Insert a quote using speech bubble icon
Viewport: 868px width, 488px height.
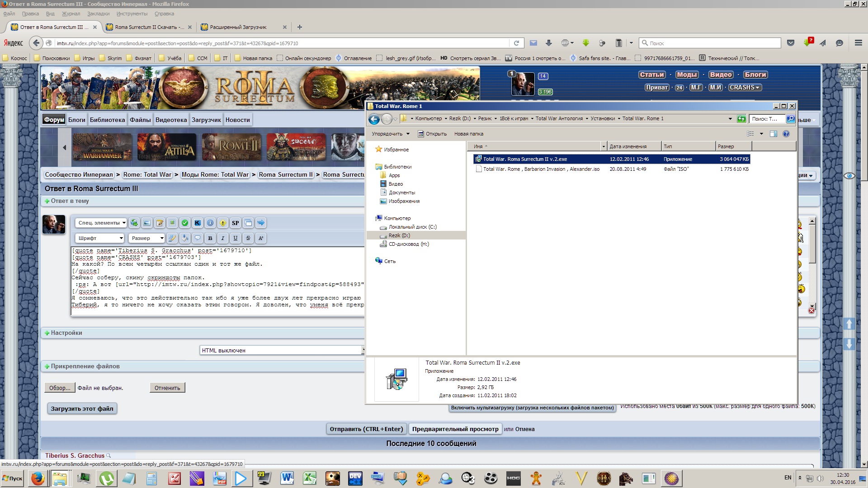point(198,238)
